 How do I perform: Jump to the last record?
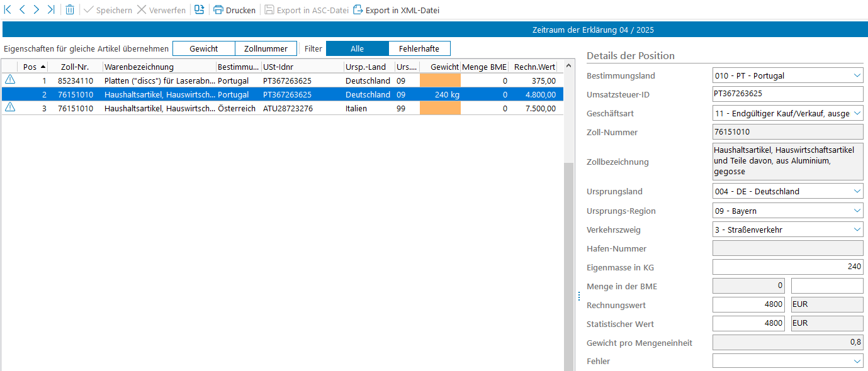point(51,10)
